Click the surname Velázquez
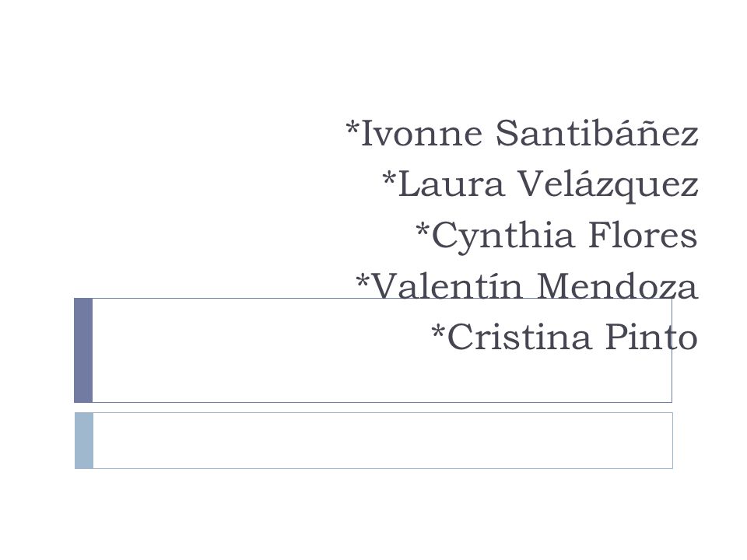This screenshot has height=560, width=747. pos(608,184)
